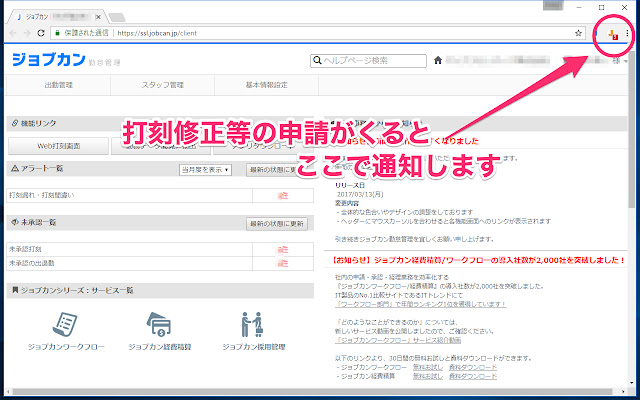Click the 2017/03/13(月) release date text
Image resolution: width=640 pixels, height=400 pixels.
pyautogui.click(x=360, y=194)
